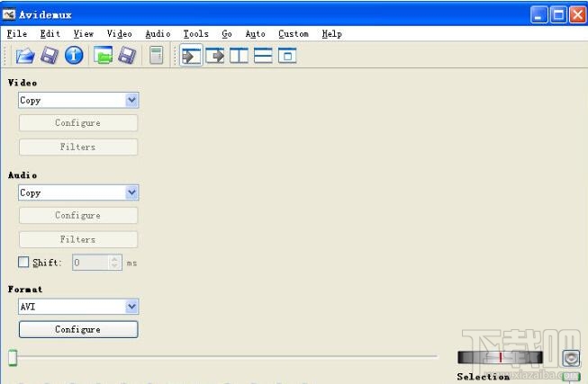Viewport: 588px width, 384px height.
Task: Open the Audio menu
Action: [158, 33]
